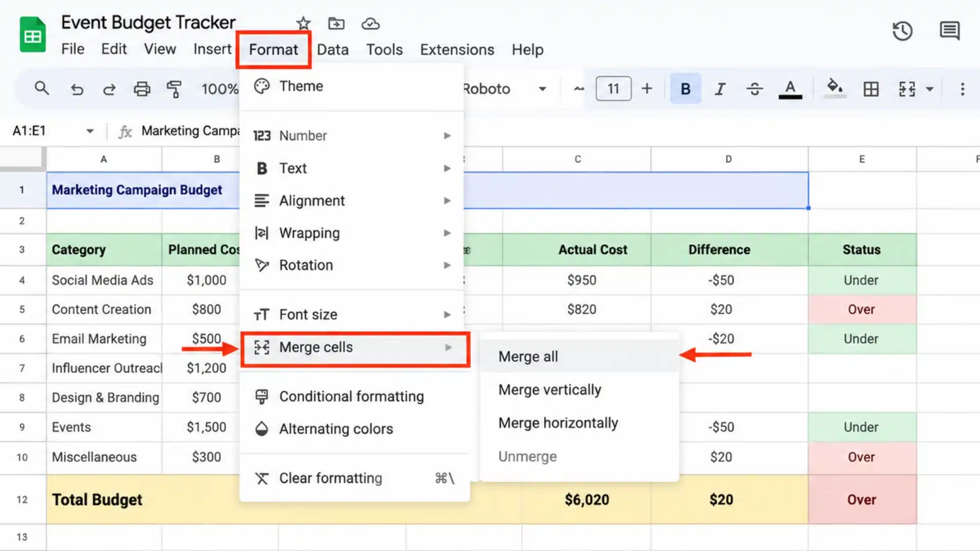The width and height of the screenshot is (980, 551).
Task: Select the Merge cells menu item
Action: click(x=355, y=349)
